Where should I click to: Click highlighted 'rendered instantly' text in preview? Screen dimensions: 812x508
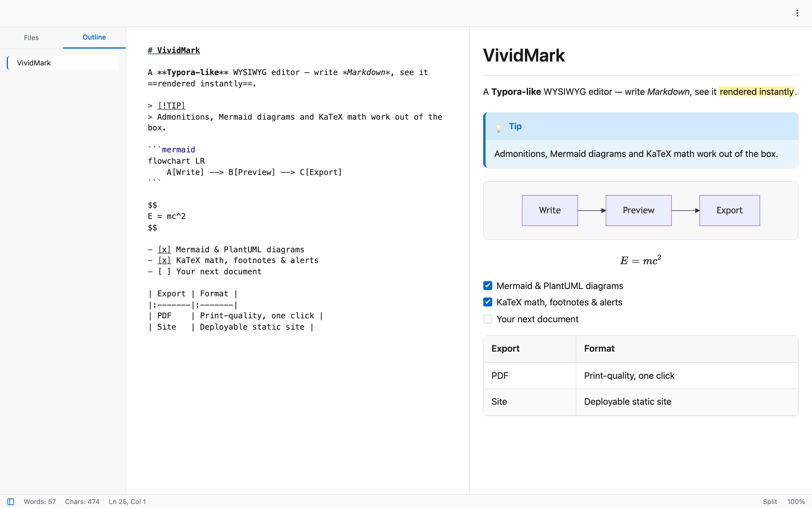(x=757, y=92)
